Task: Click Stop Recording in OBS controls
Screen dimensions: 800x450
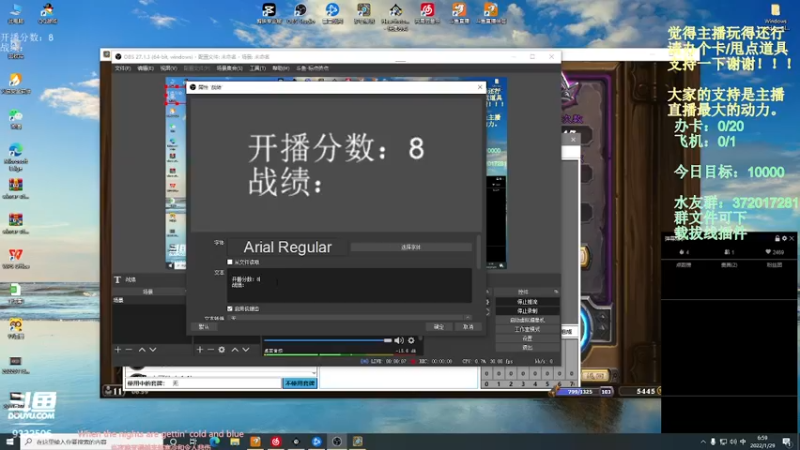Action: (x=527, y=311)
